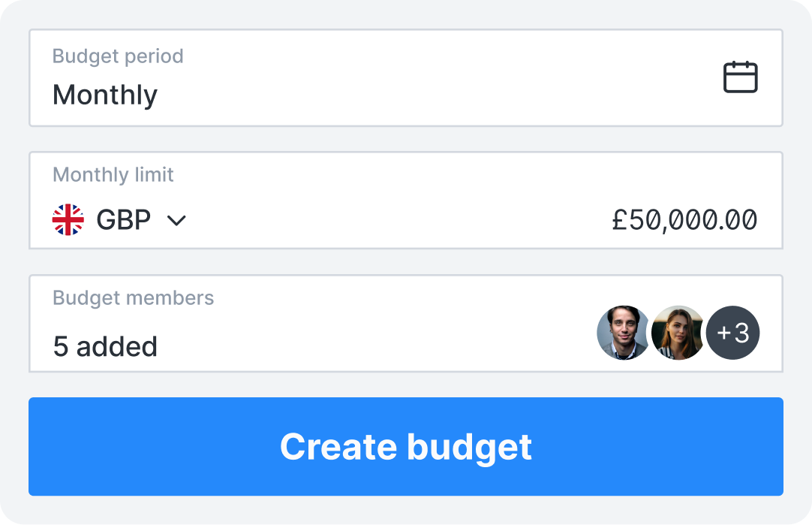Click the "Budget members" label
Screen dimensions: 812x525
(134, 298)
